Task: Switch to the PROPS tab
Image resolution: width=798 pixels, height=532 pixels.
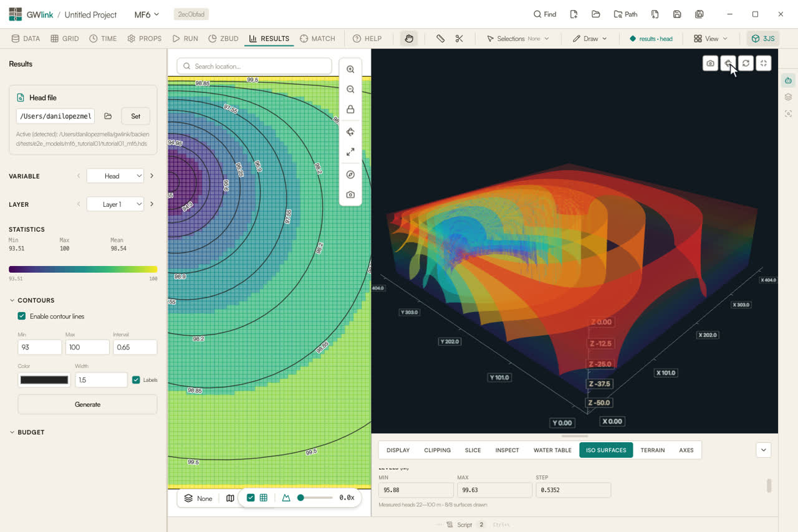Action: coord(145,39)
